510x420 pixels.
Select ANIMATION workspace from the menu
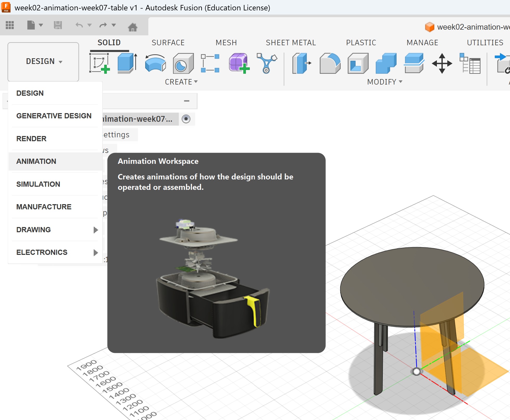(x=36, y=161)
